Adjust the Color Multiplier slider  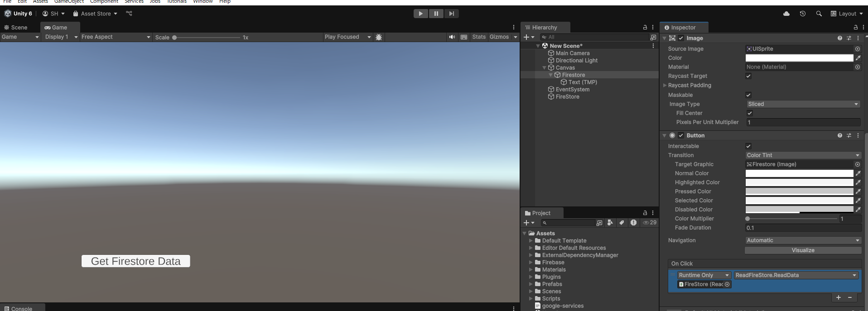[x=792, y=219]
